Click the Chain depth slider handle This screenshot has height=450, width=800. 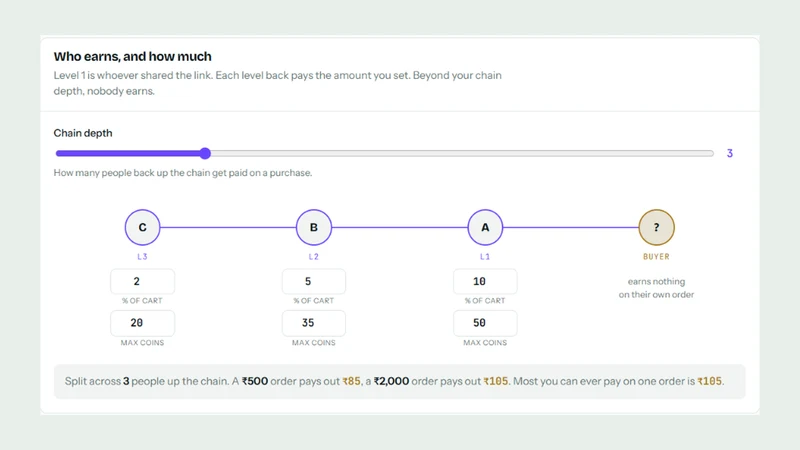pyautogui.click(x=205, y=153)
